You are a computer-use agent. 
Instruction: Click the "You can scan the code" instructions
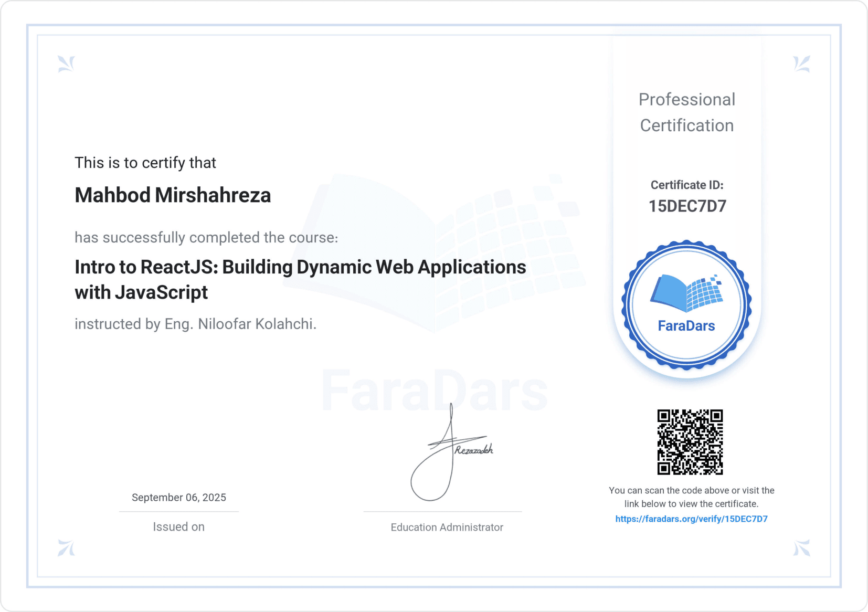tap(691, 497)
